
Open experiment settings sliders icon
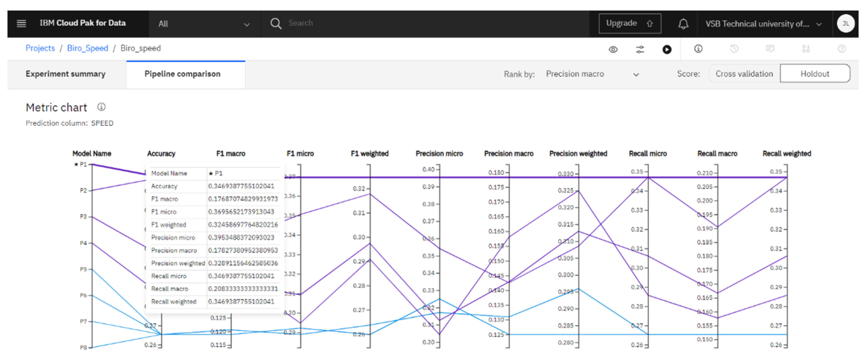[640, 50]
